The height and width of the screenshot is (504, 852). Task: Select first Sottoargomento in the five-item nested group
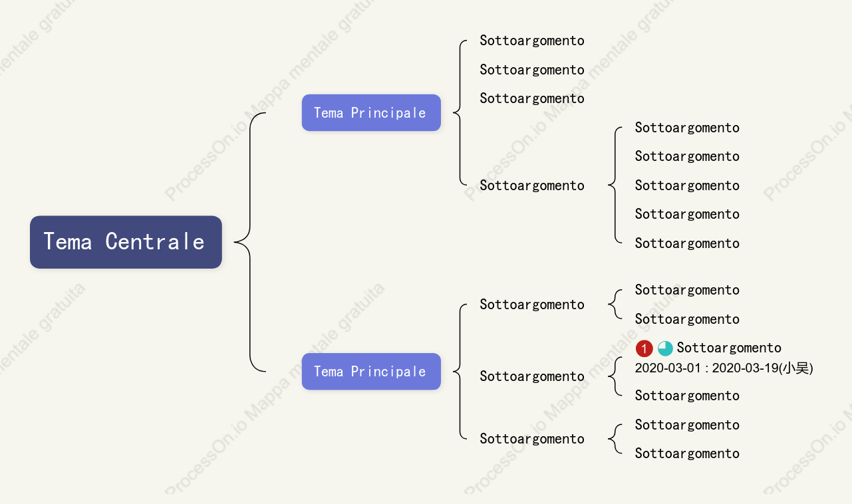pos(687,128)
